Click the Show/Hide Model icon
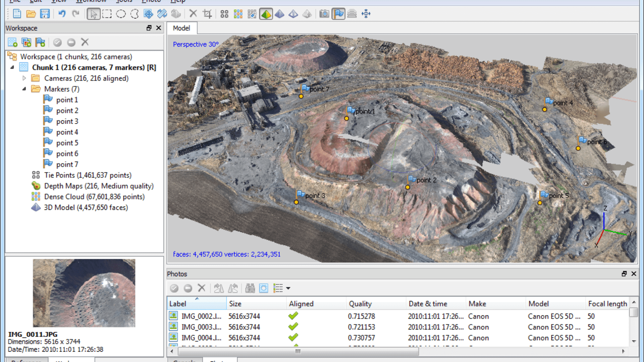Image resolution: width=644 pixels, height=362 pixels. pos(266,14)
